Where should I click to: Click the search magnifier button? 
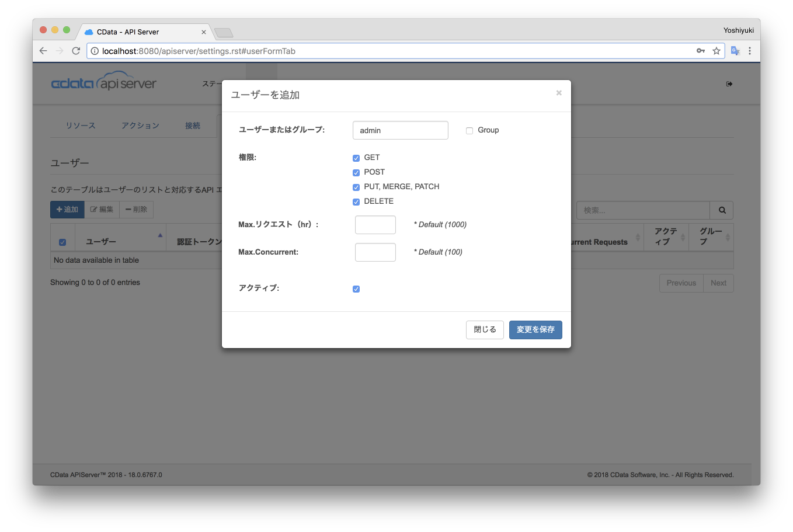tap(722, 210)
